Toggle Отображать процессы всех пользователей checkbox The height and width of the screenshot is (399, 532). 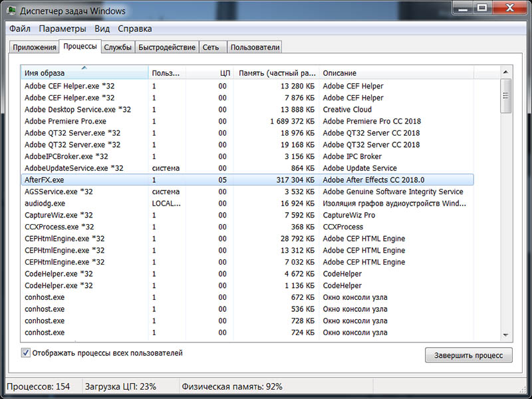[x=25, y=353]
